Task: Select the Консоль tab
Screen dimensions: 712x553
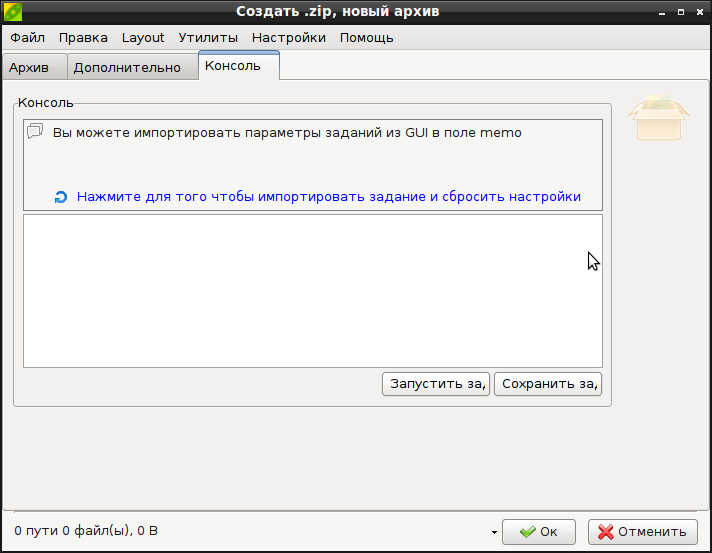Action: point(239,66)
